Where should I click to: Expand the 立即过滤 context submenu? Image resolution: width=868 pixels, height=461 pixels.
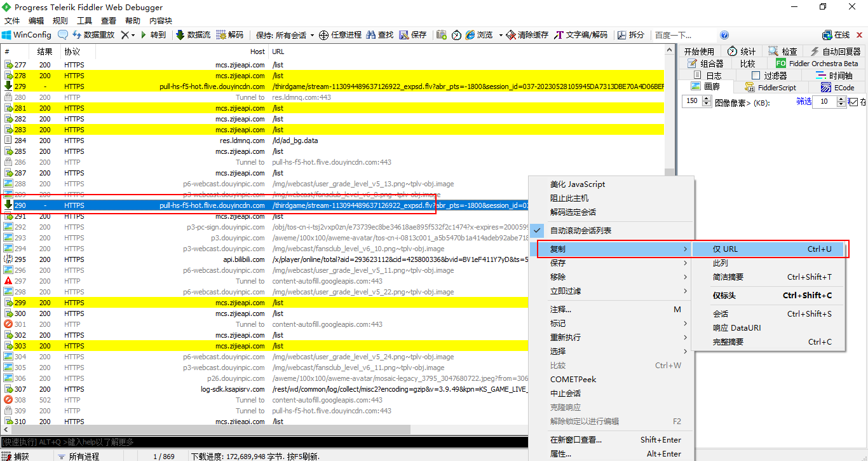(611, 291)
